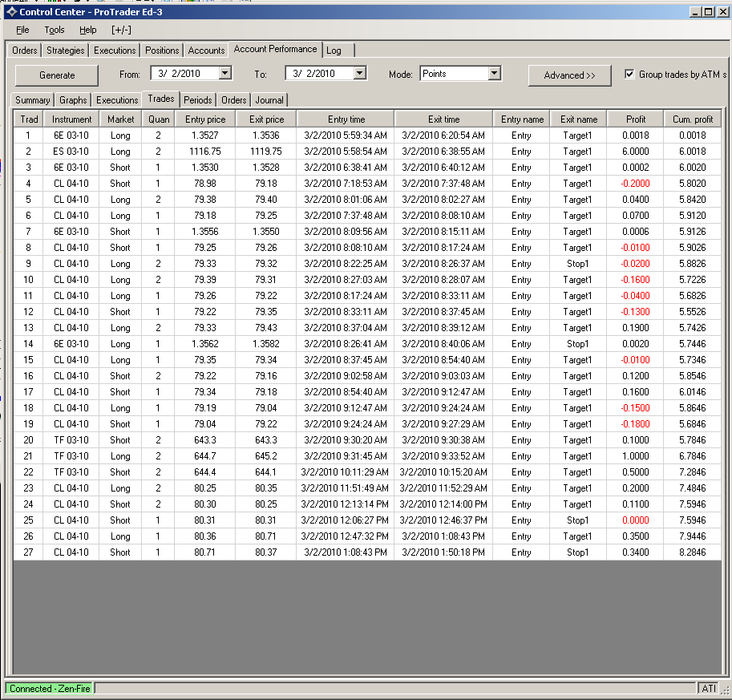The width and height of the screenshot is (732, 700).
Task: Select profit 6.0000 in trade 2
Action: tap(635, 152)
